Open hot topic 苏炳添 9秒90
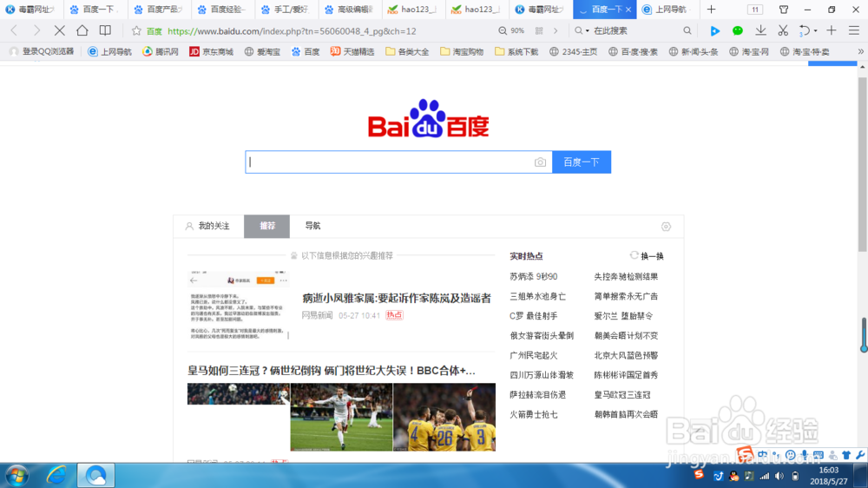The width and height of the screenshot is (868, 488). [x=534, y=276]
